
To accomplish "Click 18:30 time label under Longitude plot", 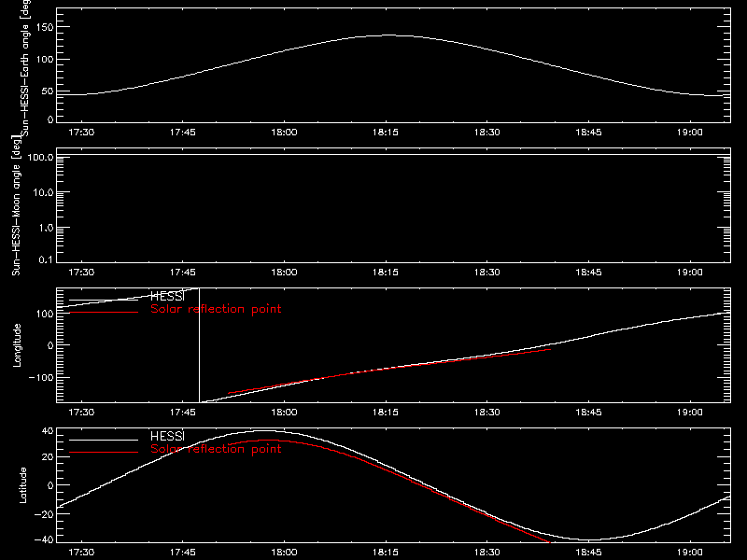I will pyautogui.click(x=486, y=413).
